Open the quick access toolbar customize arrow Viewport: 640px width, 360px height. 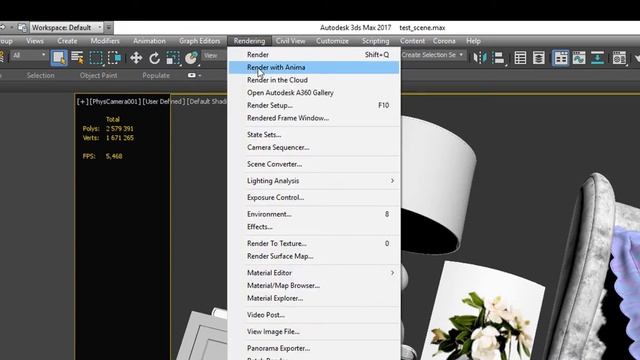click(x=109, y=27)
